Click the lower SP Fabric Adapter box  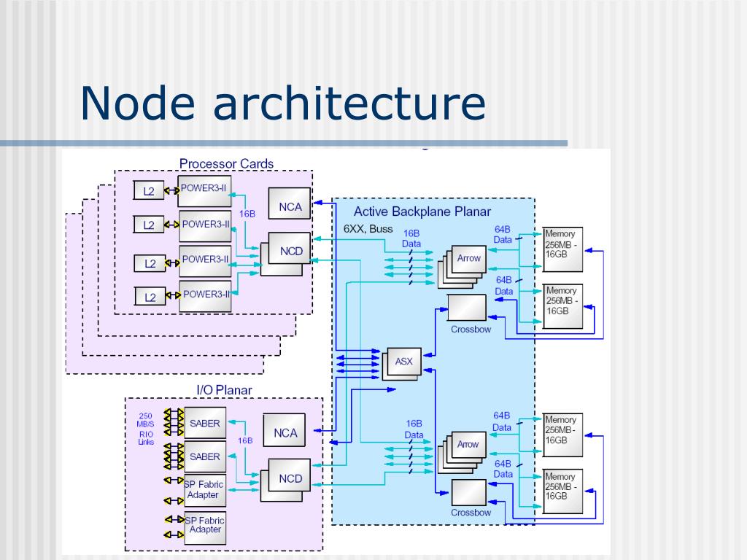tap(205, 528)
